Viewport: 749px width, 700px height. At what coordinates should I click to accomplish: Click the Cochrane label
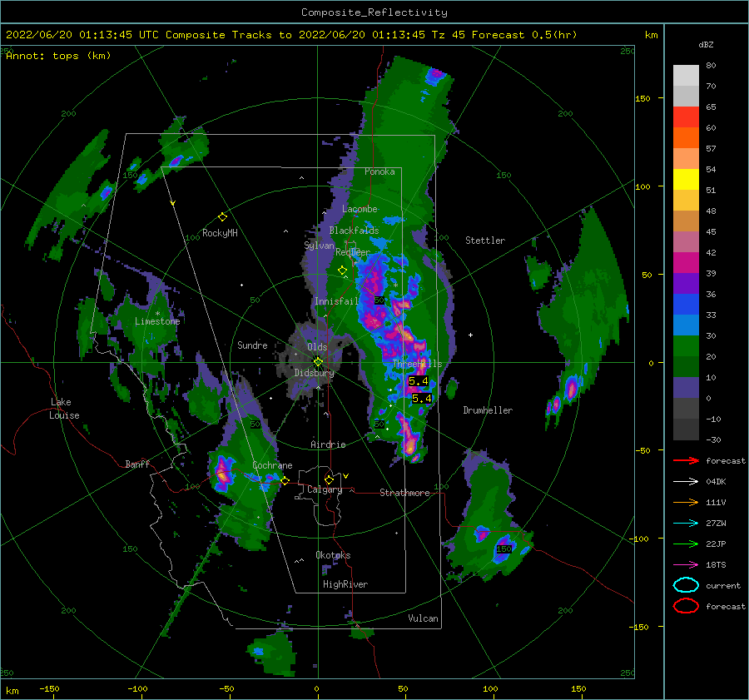(272, 465)
